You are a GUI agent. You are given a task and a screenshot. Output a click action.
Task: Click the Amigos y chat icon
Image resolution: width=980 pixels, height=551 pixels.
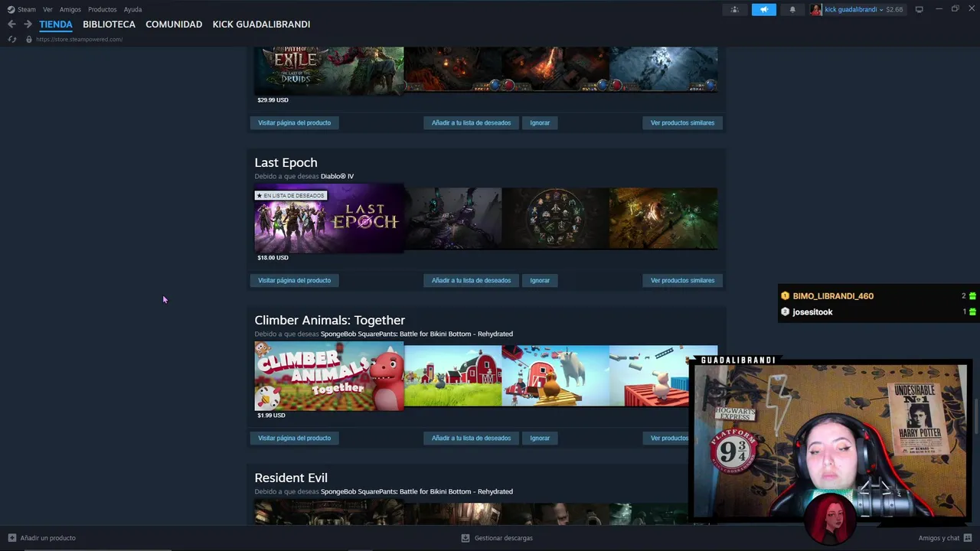pyautogui.click(x=968, y=538)
